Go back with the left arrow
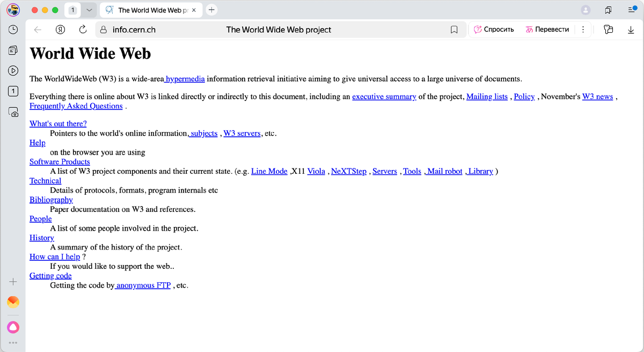 click(x=38, y=30)
